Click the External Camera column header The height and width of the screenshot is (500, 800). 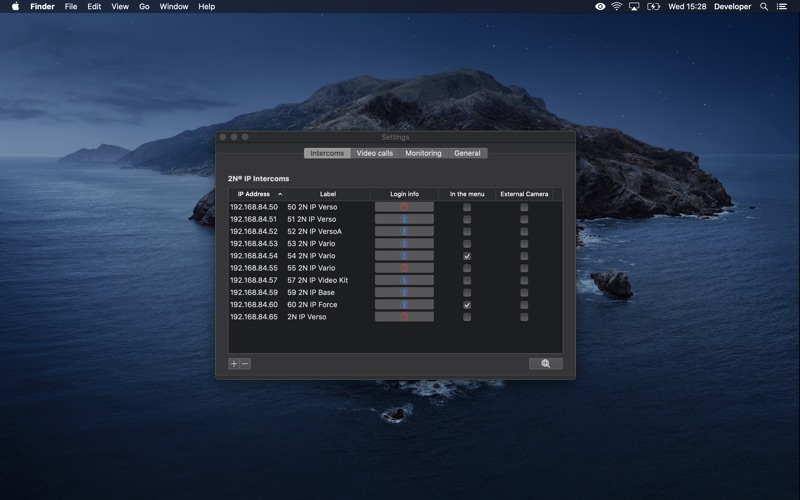[x=524, y=194]
